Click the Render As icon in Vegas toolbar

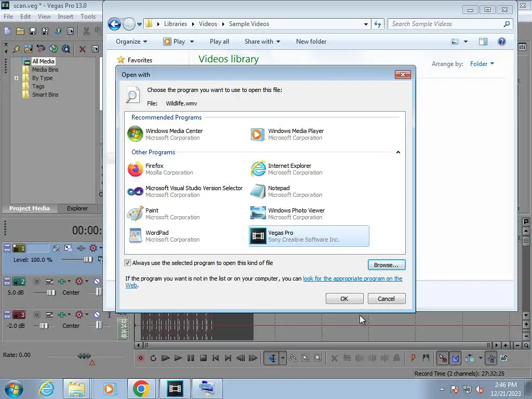point(58,31)
